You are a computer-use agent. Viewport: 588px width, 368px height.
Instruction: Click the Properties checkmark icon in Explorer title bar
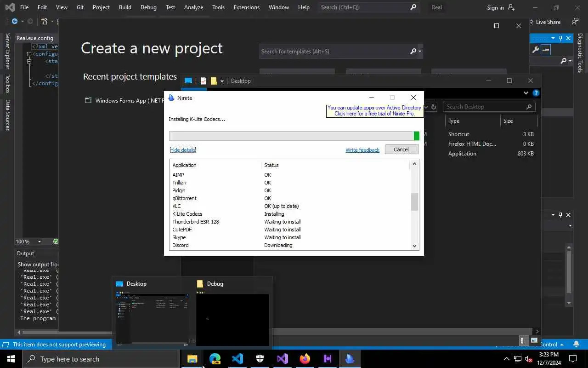click(x=204, y=80)
